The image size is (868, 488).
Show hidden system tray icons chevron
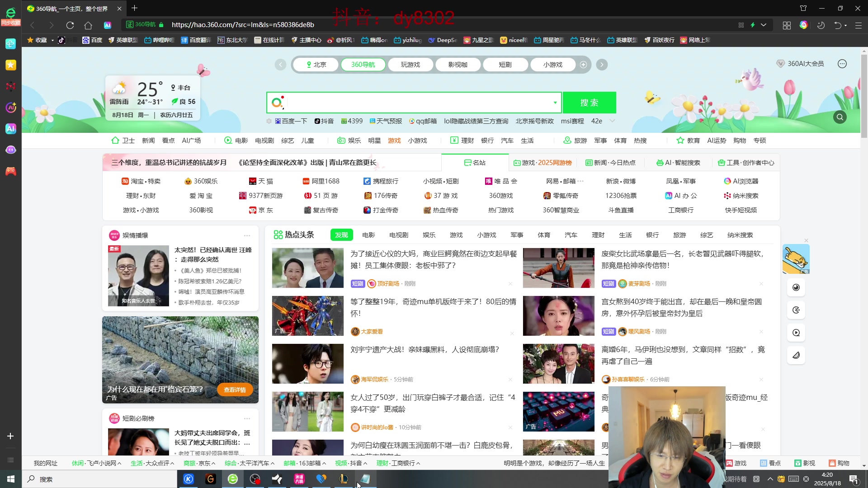(x=770, y=479)
